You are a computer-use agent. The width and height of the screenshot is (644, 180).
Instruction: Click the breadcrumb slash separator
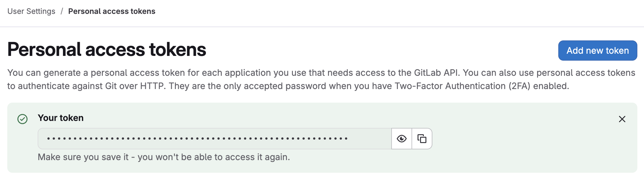click(62, 11)
